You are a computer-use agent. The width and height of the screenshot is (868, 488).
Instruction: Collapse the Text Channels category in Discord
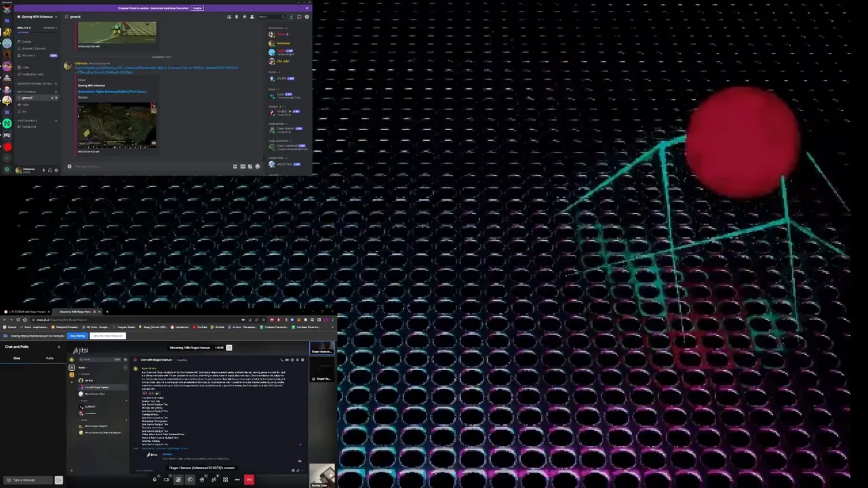pos(28,91)
